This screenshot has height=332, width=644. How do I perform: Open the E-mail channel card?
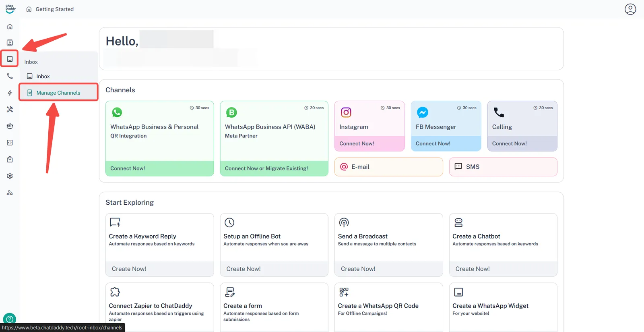tap(388, 167)
